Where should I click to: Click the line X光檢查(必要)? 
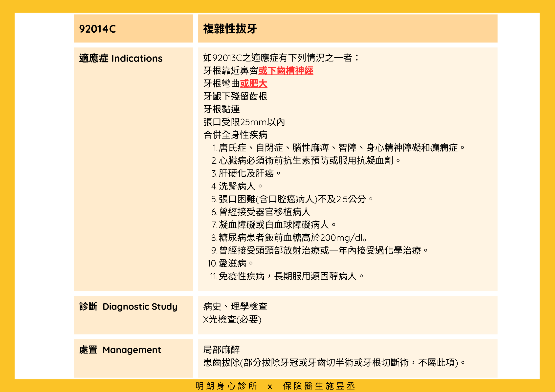tap(232, 319)
